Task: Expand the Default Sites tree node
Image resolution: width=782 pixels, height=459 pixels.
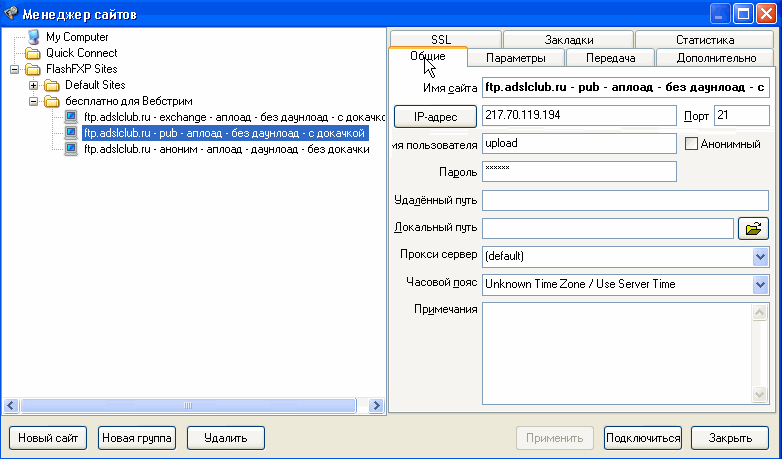Action: tap(33, 85)
